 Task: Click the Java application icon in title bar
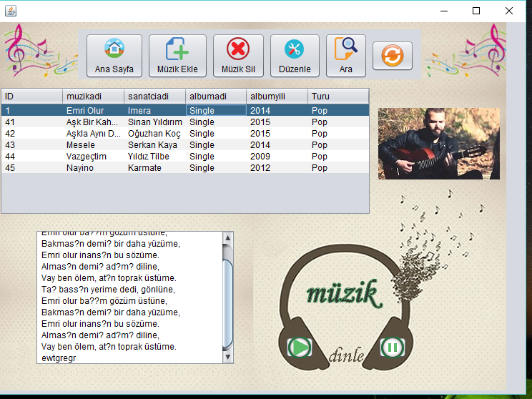[11, 11]
